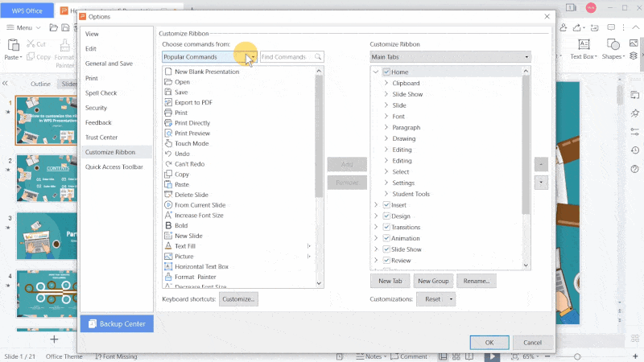This screenshot has height=362, width=644.
Task: Expand the Student Tools group
Action: click(386, 194)
